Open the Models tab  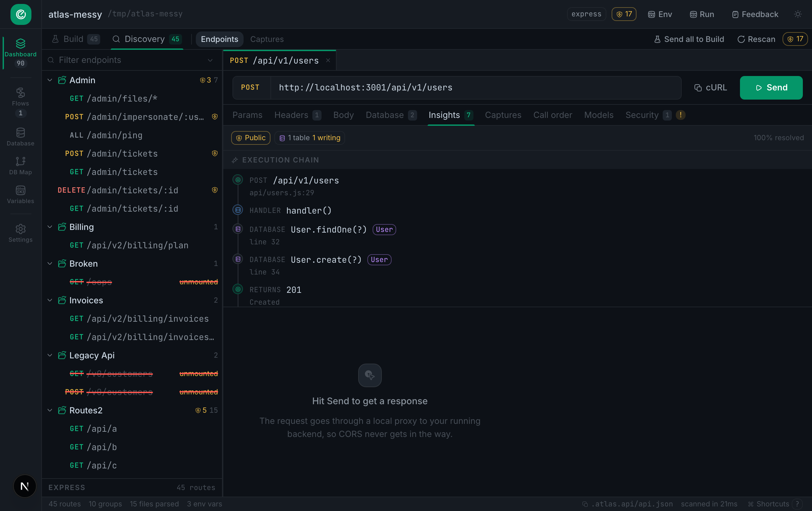(x=599, y=115)
